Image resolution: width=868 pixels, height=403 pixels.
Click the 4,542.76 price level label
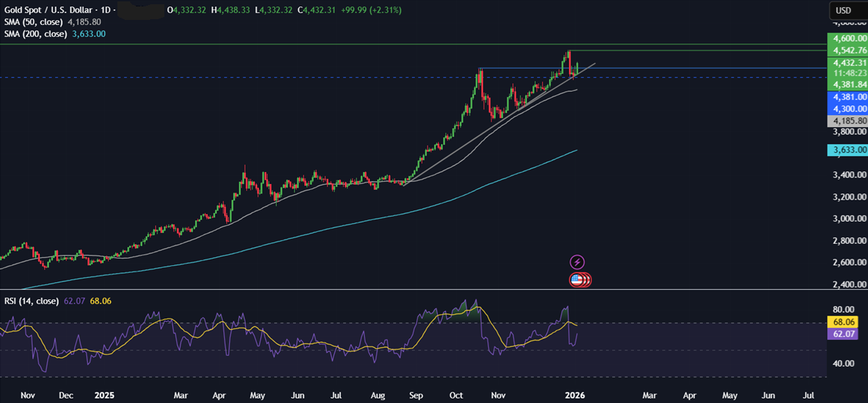847,50
